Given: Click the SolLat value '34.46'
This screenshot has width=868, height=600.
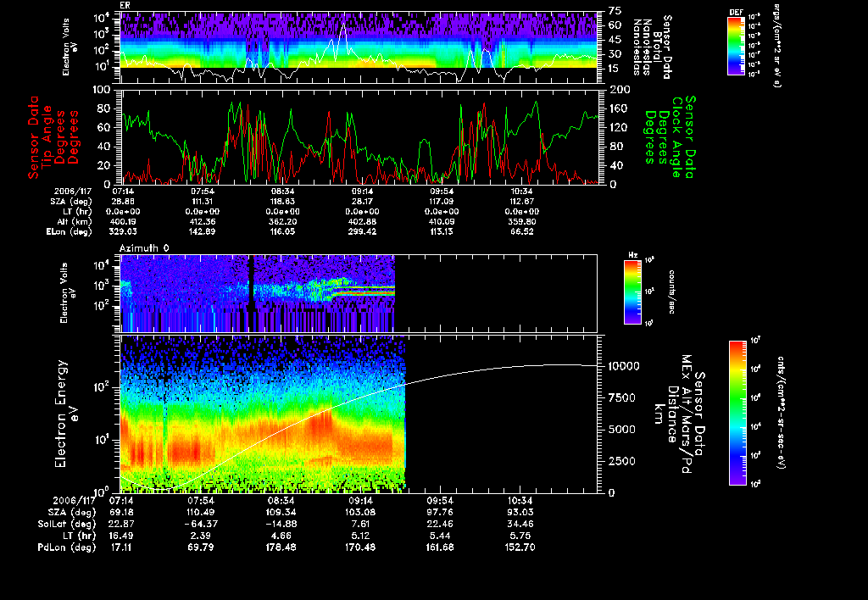Looking at the screenshot, I should click(520, 524).
